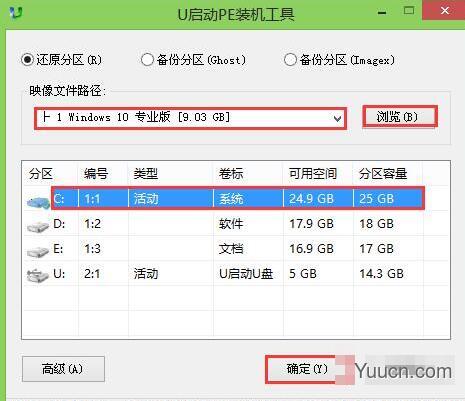Click partition number 2:1 cell
Image resolution: width=465 pixels, height=401 pixels.
point(92,274)
